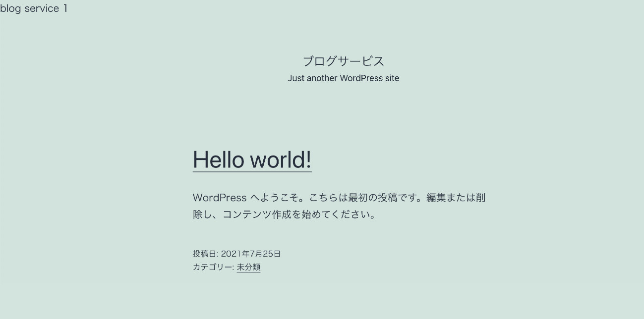The image size is (644, 319).
Task: Click the post date 2021年7月25日
Action: tap(250, 254)
